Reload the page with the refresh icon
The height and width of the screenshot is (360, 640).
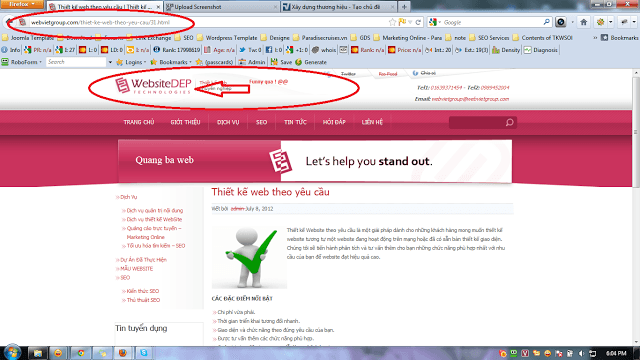418,22
